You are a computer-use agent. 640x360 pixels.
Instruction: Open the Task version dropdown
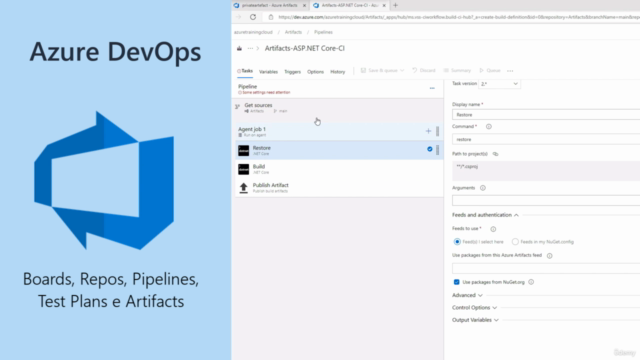[x=499, y=84]
